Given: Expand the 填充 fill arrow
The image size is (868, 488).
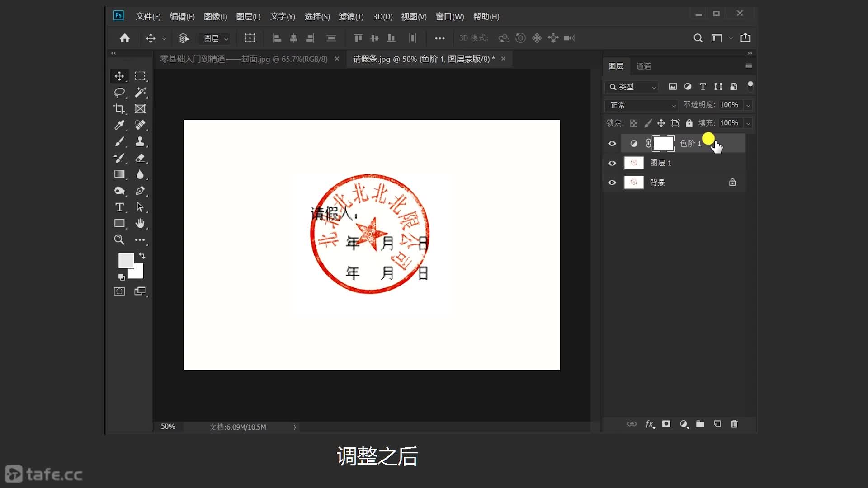Looking at the screenshot, I should [x=748, y=123].
